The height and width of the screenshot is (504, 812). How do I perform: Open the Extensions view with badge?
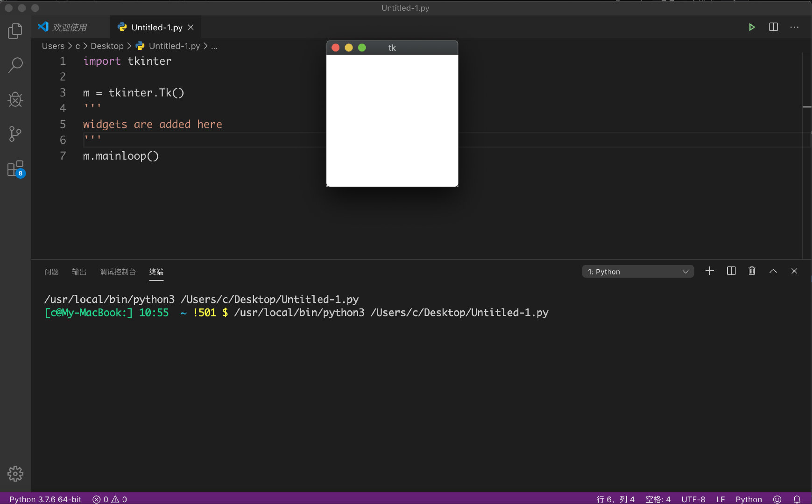[x=15, y=168]
